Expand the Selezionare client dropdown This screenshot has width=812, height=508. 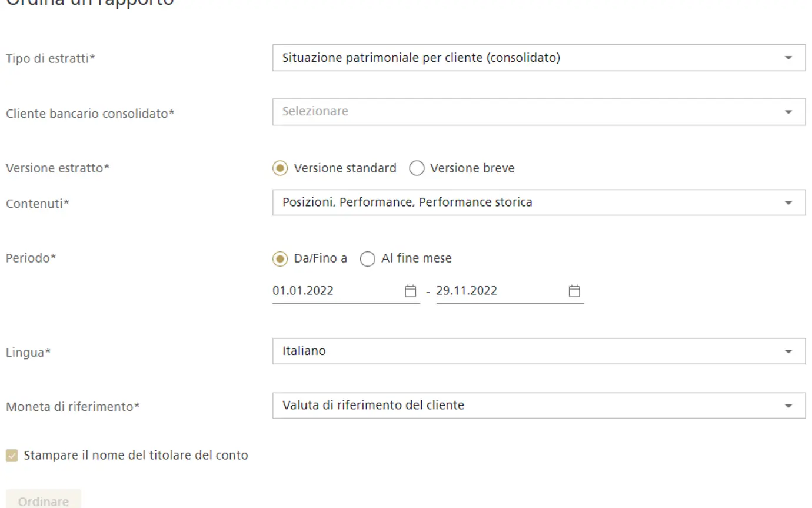pyautogui.click(x=530, y=112)
